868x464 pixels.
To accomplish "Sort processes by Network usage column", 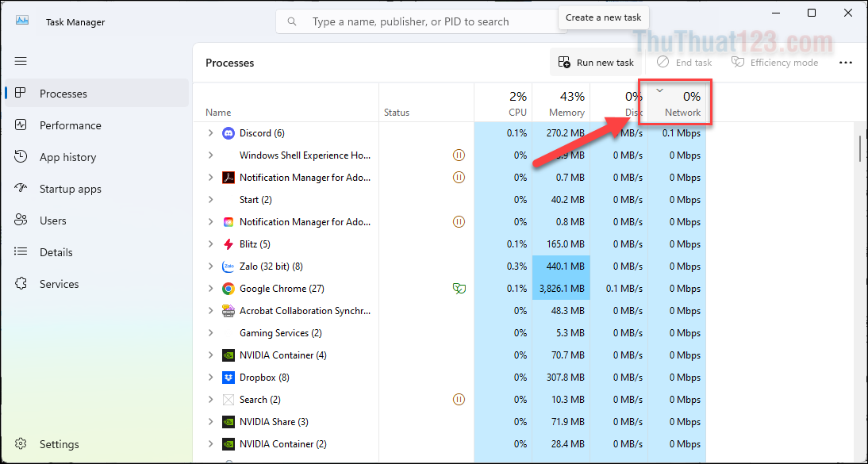I will 677,102.
